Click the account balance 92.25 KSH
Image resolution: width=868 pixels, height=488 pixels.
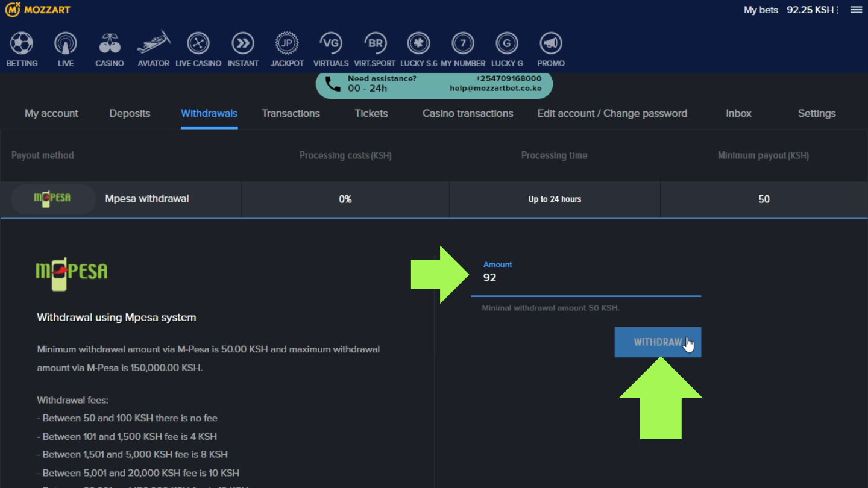[x=810, y=10]
